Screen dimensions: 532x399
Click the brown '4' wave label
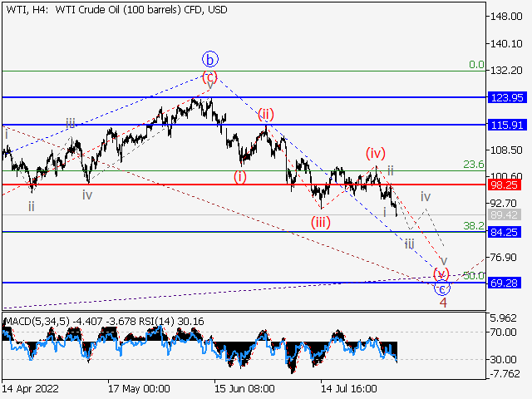[443, 303]
